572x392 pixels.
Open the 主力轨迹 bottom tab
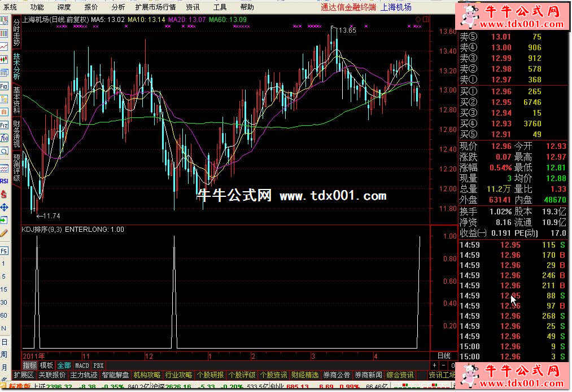(x=84, y=375)
